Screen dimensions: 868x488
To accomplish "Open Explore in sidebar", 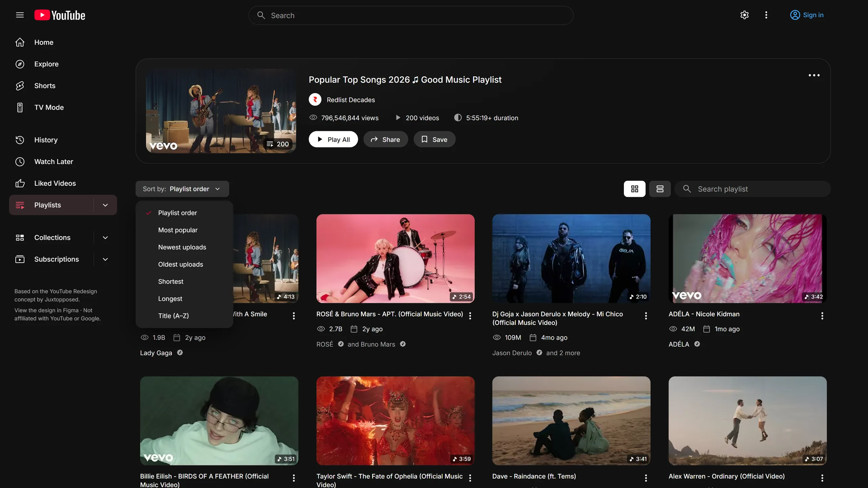I will (63, 64).
